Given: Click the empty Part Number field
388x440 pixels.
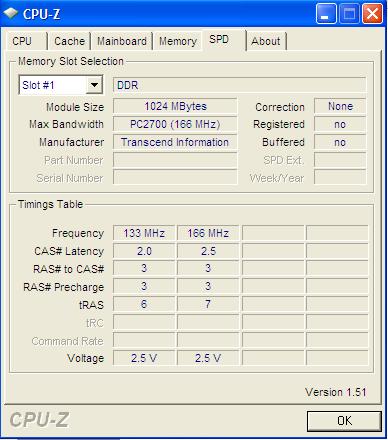Looking at the screenshot, I should click(x=175, y=160).
